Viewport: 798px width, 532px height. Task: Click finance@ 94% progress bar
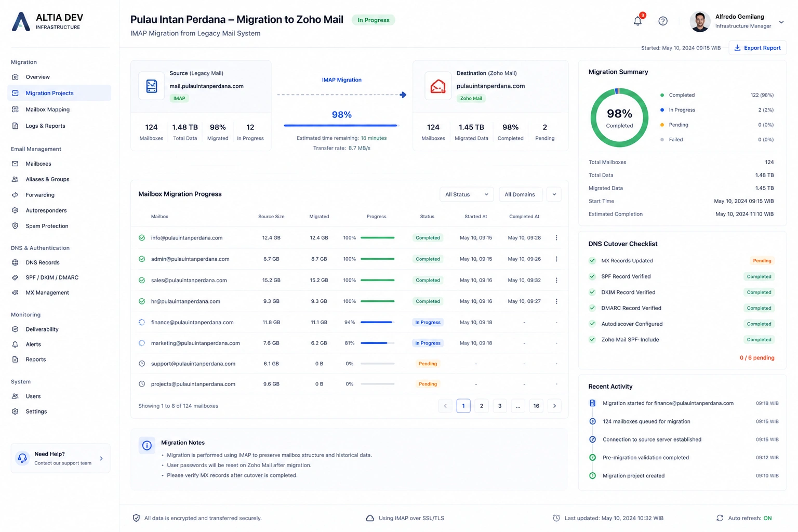tap(378, 322)
